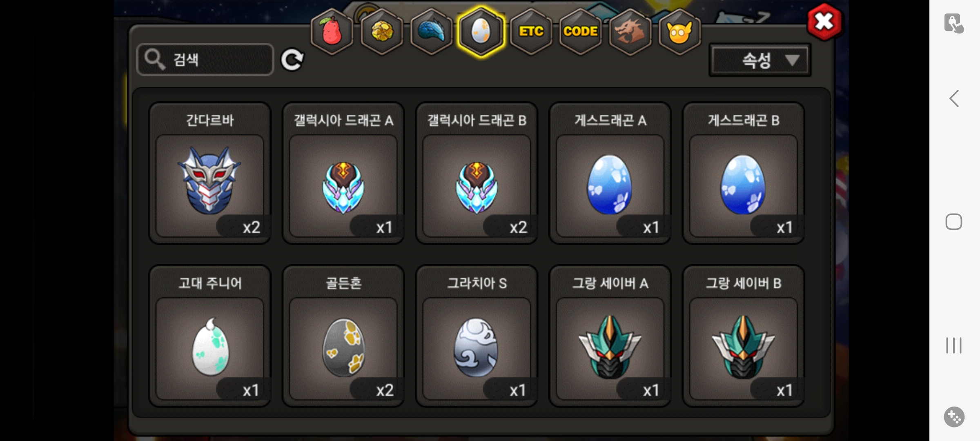Close the inventory with red X
The image size is (980, 441).
[x=824, y=22]
